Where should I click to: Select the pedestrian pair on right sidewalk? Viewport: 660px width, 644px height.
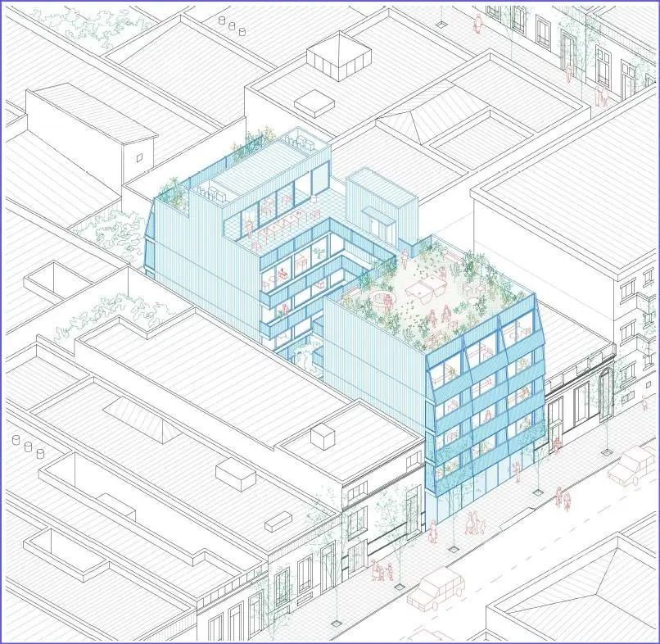[563, 498]
